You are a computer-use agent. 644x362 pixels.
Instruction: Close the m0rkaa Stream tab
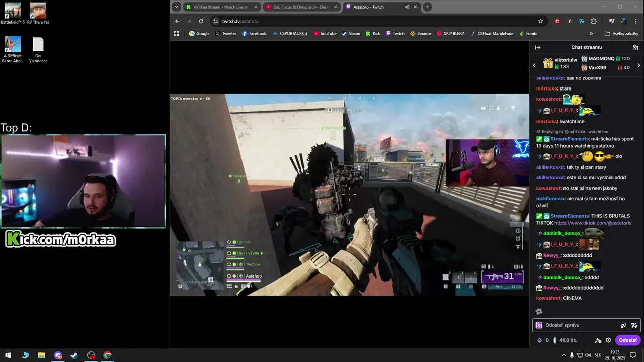tap(256, 7)
